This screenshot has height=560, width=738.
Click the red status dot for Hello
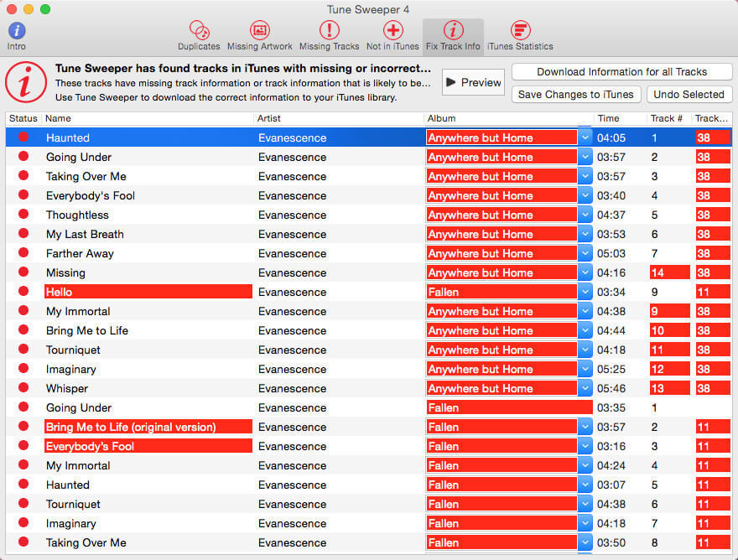click(x=23, y=291)
